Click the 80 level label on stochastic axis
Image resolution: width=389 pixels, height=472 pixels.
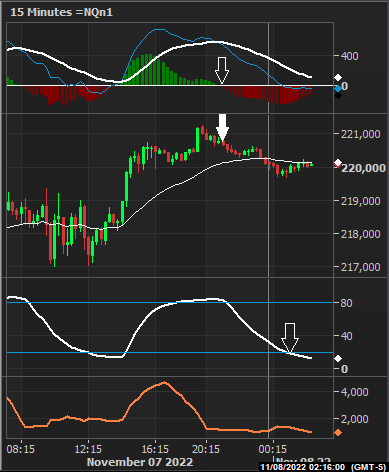(346, 303)
